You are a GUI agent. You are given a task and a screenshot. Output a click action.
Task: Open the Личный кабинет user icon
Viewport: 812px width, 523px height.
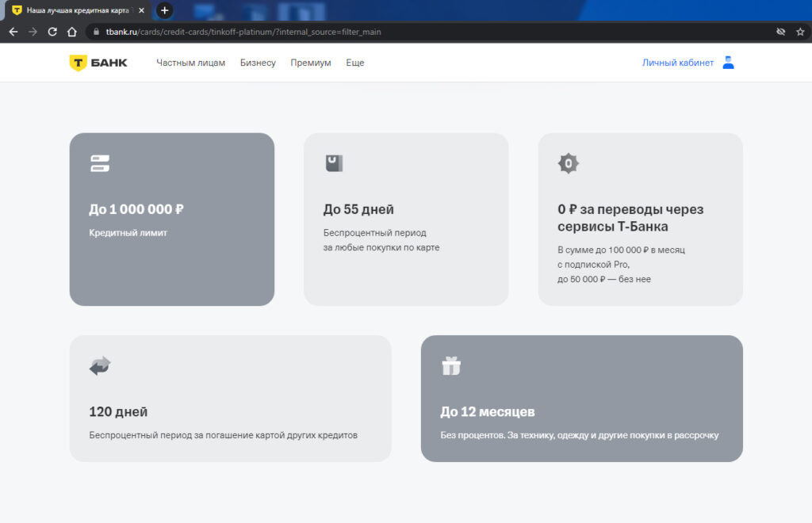(728, 63)
